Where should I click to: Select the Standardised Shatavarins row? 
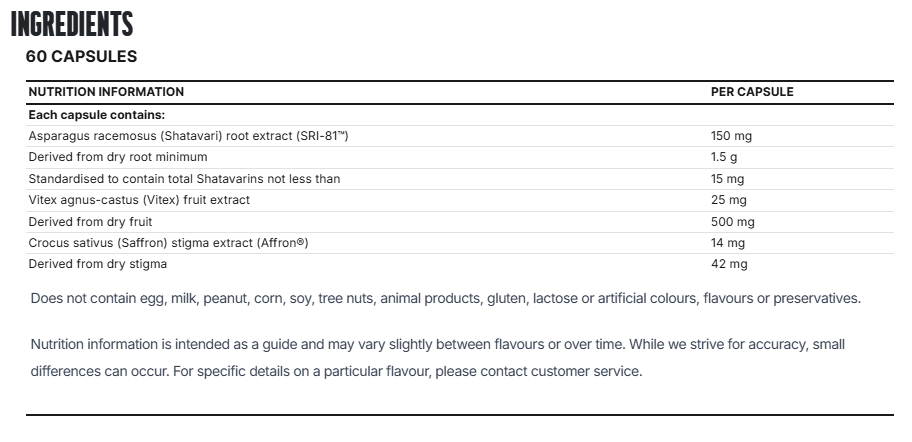point(459,179)
